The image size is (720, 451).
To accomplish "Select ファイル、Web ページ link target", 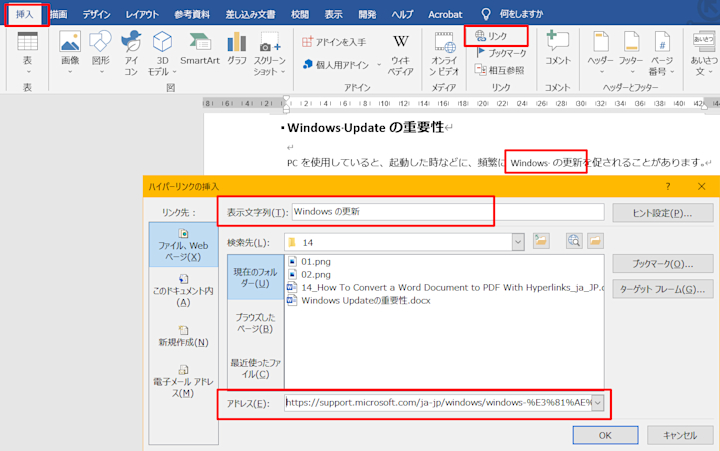I will click(x=183, y=245).
